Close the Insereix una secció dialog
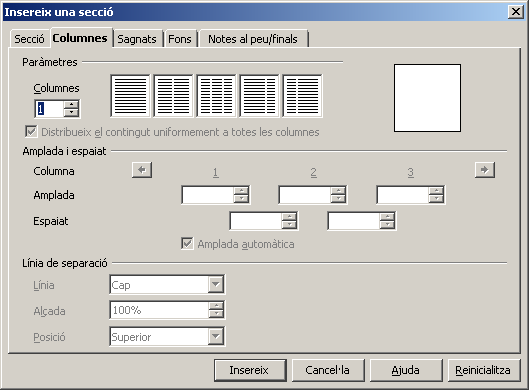 tap(516, 12)
